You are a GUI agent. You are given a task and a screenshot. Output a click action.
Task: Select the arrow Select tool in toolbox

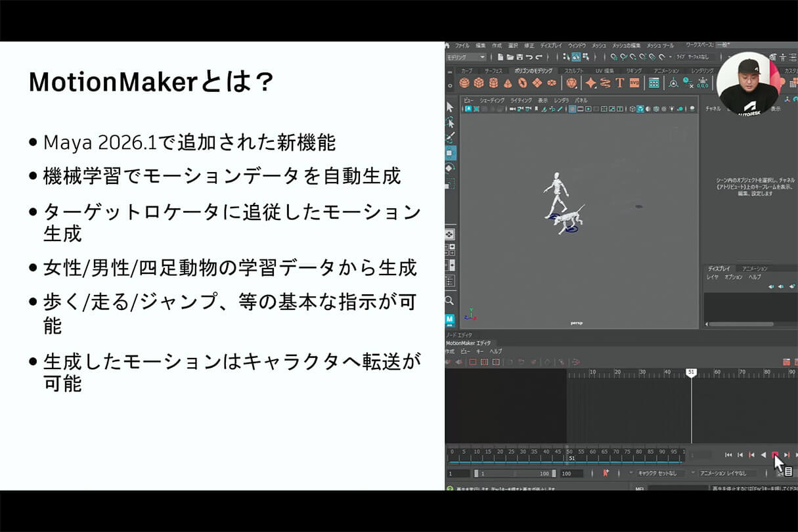tap(450, 106)
